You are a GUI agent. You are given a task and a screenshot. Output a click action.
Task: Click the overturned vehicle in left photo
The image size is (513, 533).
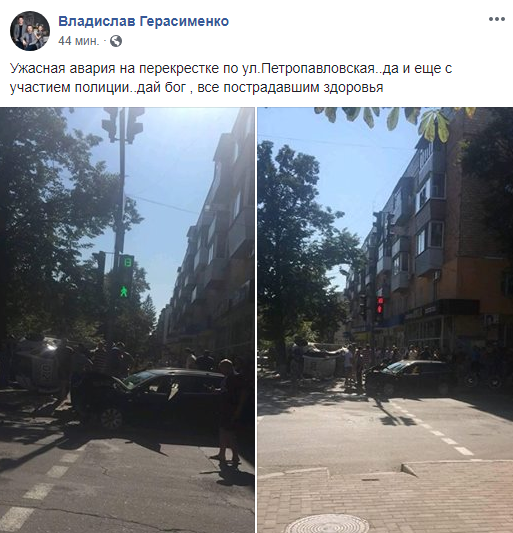click(x=39, y=364)
